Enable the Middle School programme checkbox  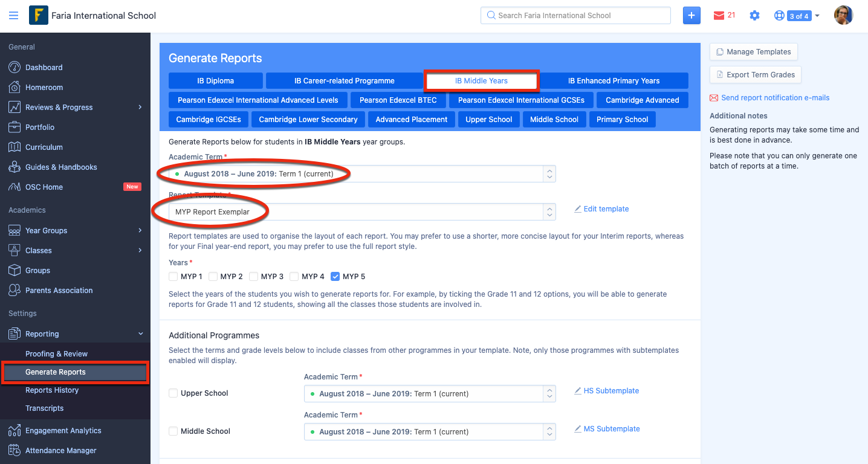pyautogui.click(x=173, y=431)
